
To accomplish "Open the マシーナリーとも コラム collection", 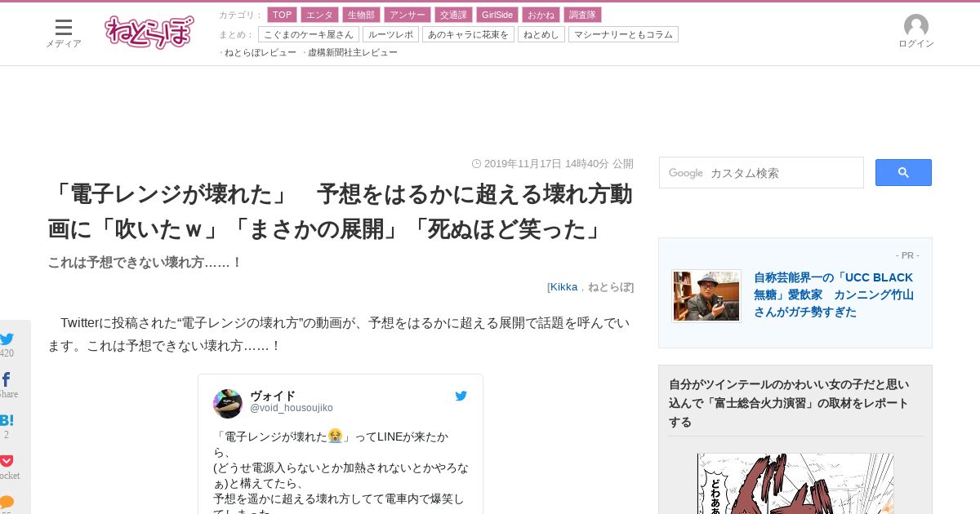I will [x=623, y=34].
